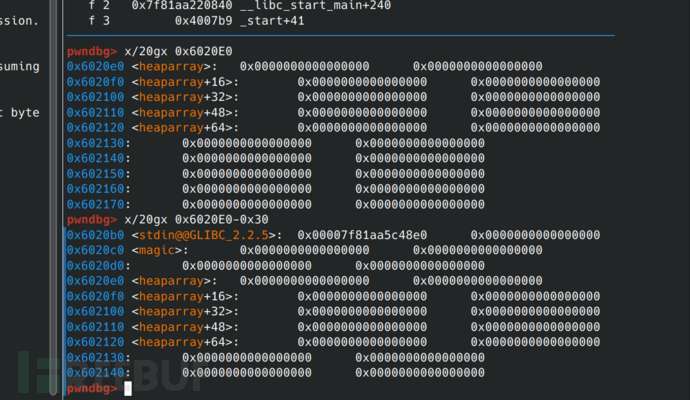Click address 0x6020b0 in second dump
Viewport: 690px width, 400px height.
pyautogui.click(x=95, y=235)
